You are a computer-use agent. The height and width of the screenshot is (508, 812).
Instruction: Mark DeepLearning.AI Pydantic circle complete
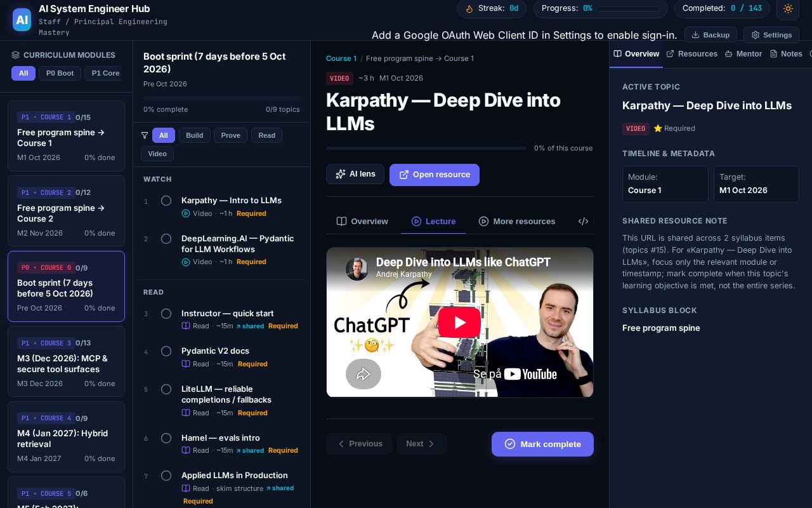pyautogui.click(x=166, y=239)
